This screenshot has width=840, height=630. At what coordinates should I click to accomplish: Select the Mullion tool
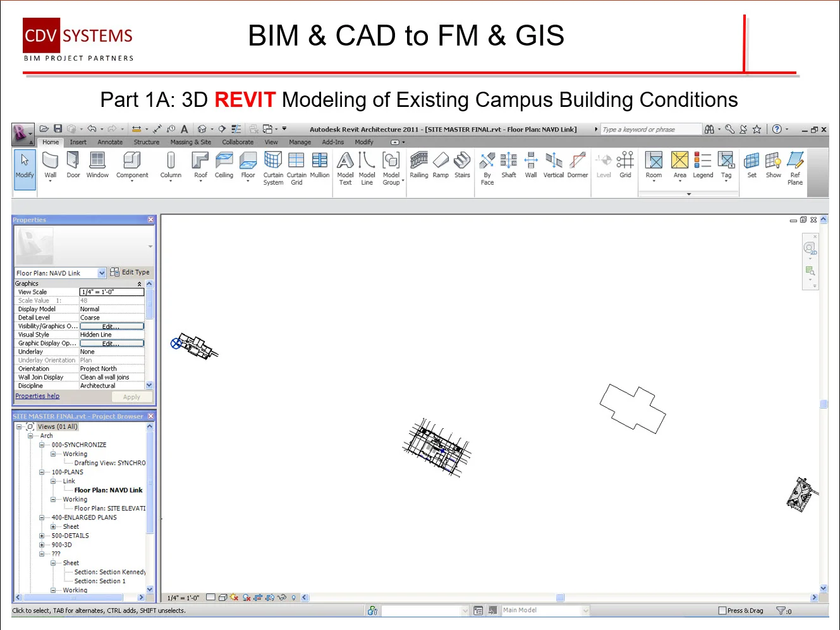click(319, 165)
